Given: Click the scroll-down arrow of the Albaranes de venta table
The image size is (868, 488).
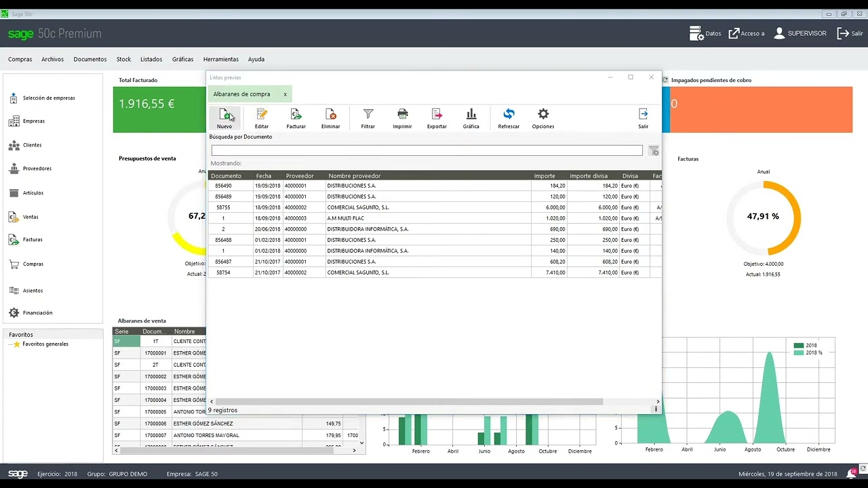Looking at the screenshot, I should click(x=361, y=443).
